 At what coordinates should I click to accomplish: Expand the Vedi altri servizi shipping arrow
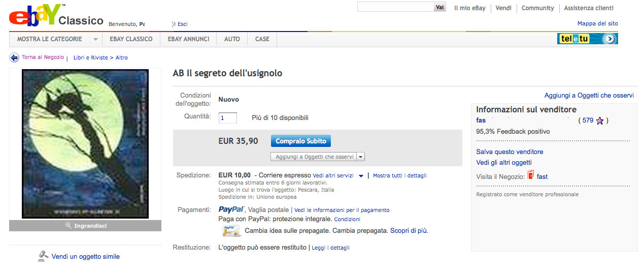(x=361, y=176)
